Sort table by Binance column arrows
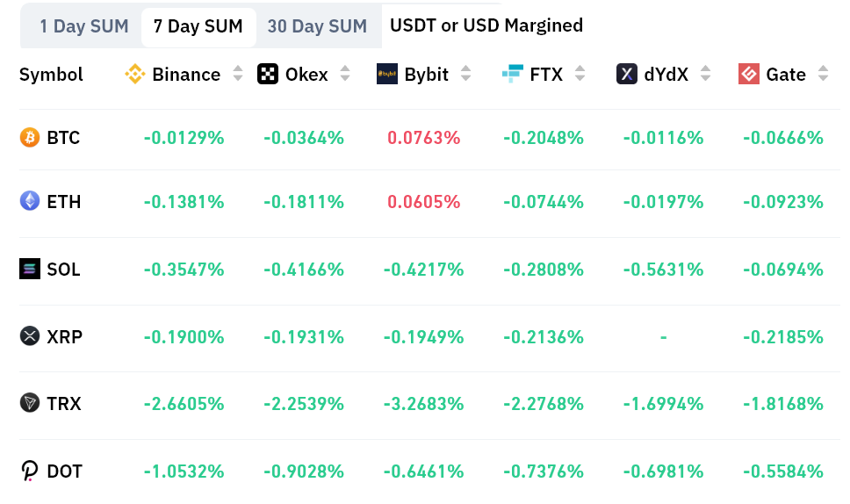 238,75
